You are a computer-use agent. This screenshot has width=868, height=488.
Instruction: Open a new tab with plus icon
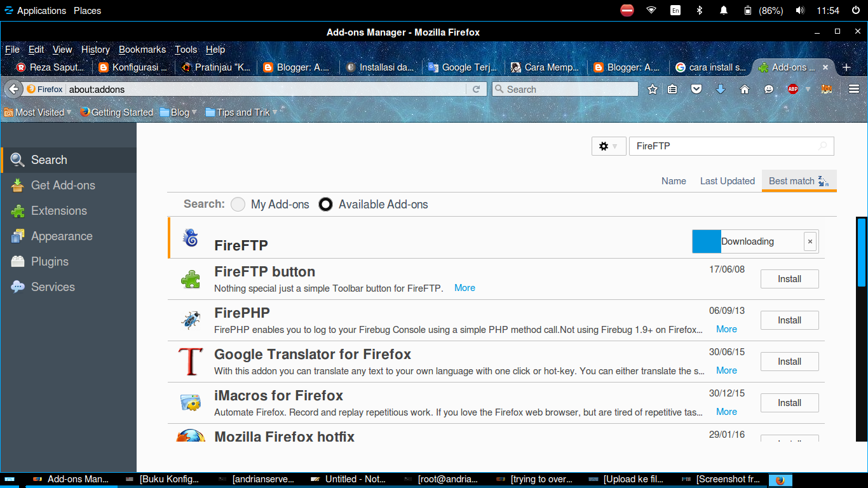click(x=846, y=67)
